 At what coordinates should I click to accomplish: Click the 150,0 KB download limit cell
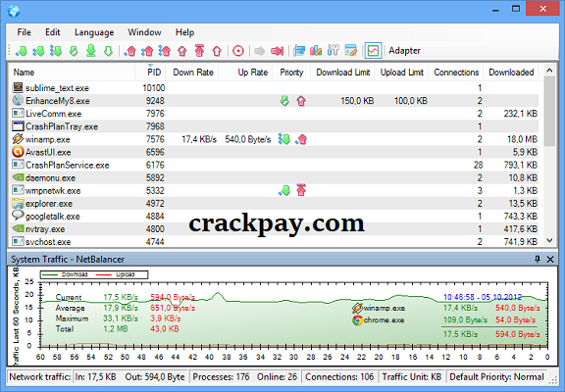click(x=357, y=101)
